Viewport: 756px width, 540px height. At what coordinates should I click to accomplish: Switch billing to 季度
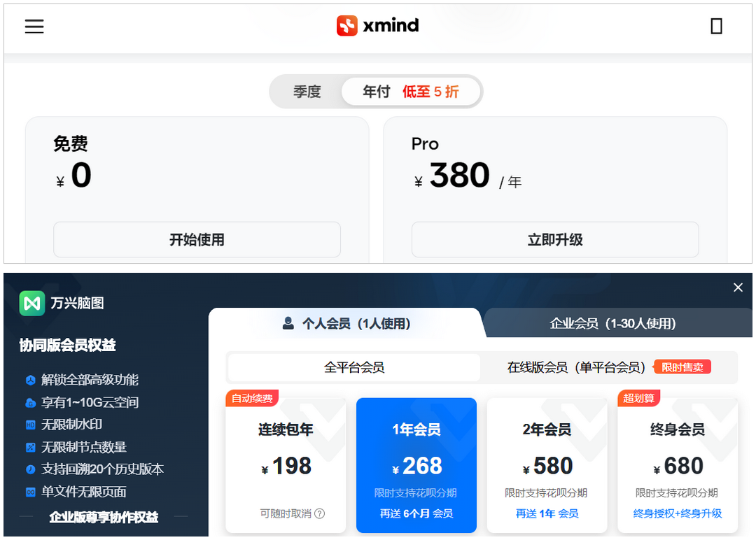pos(307,92)
